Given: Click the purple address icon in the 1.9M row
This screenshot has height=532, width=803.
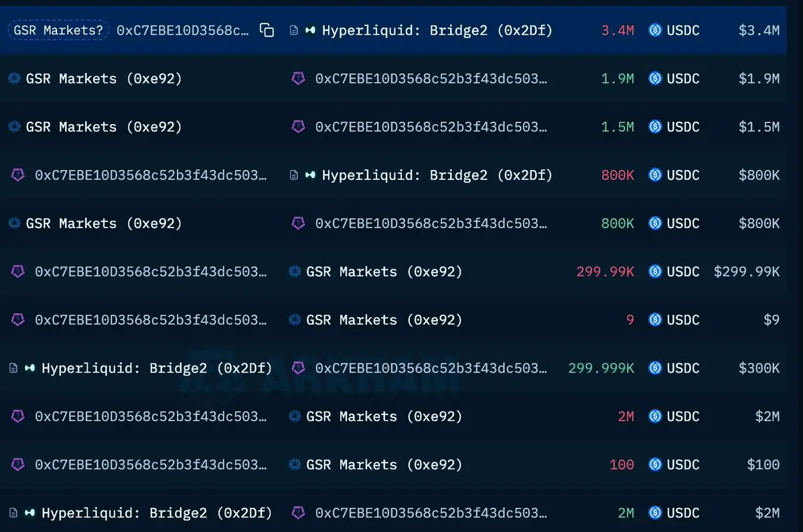Looking at the screenshot, I should [x=298, y=78].
